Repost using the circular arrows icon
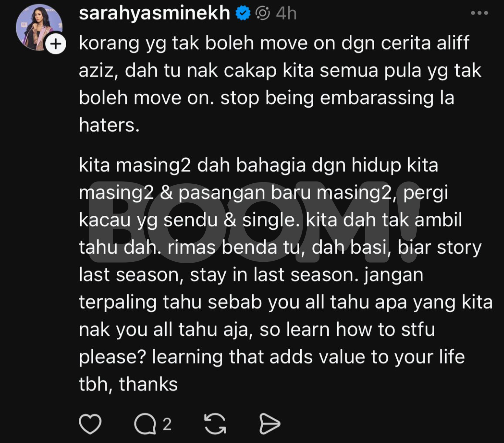504x443 pixels. pos(215,424)
